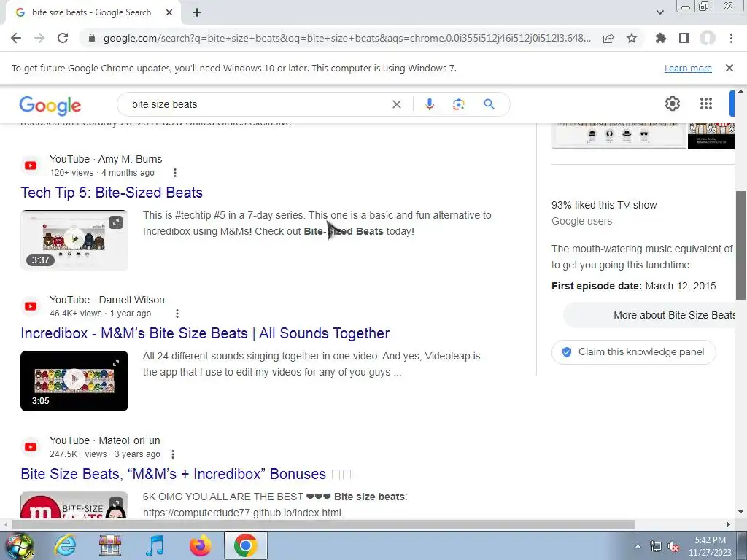This screenshot has width=747, height=560.
Task: Click the muted volume tray icon
Action: click(673, 547)
